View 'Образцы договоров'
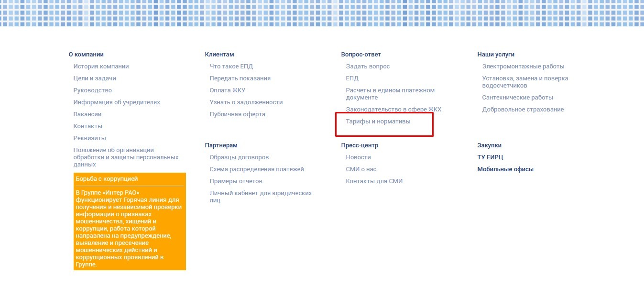 [239, 157]
